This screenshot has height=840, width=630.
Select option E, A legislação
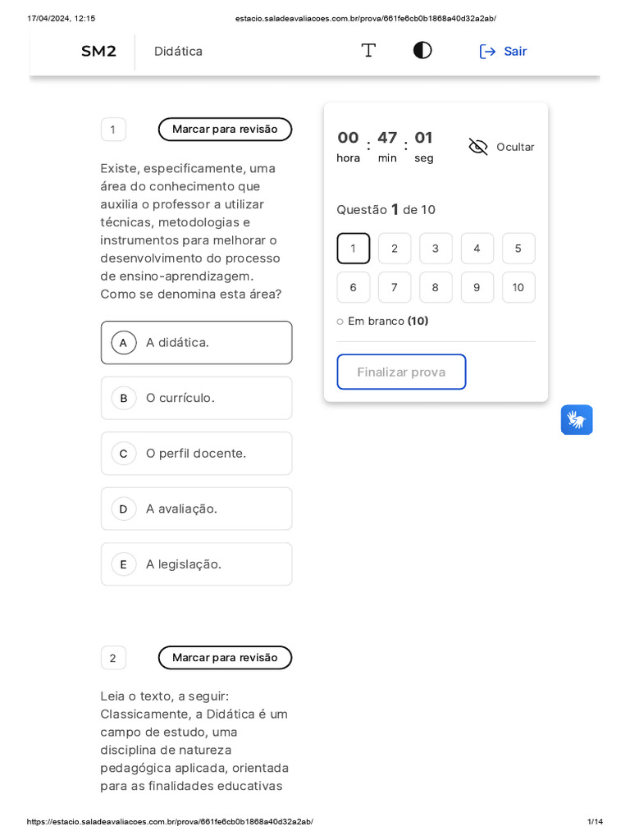[196, 564]
